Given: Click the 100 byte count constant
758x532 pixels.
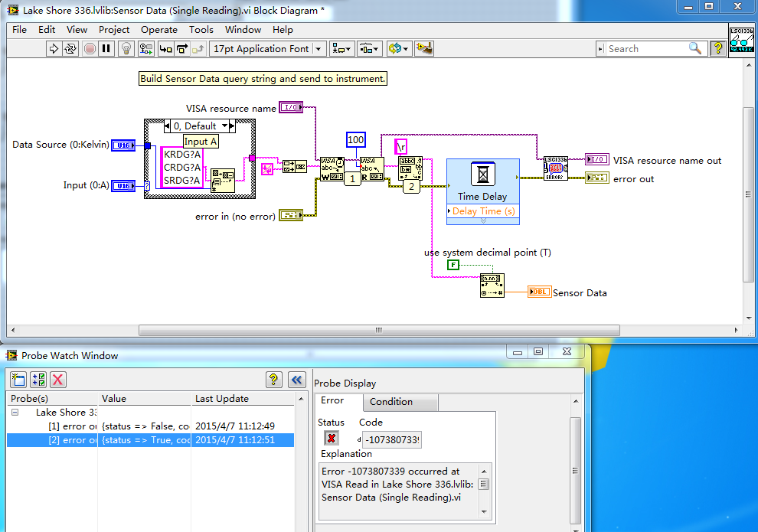Looking at the screenshot, I should tap(356, 140).
